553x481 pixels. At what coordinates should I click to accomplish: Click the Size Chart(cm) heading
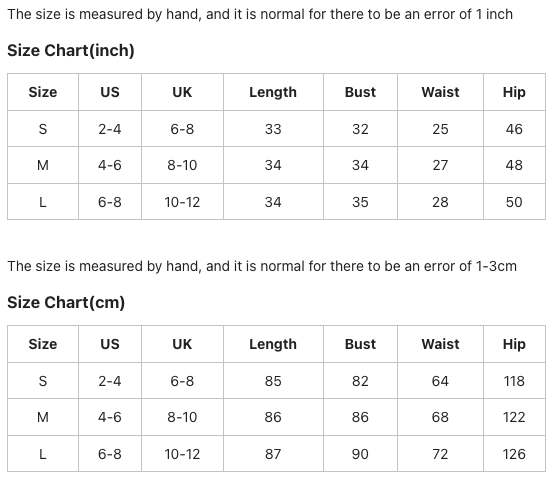[66, 302]
